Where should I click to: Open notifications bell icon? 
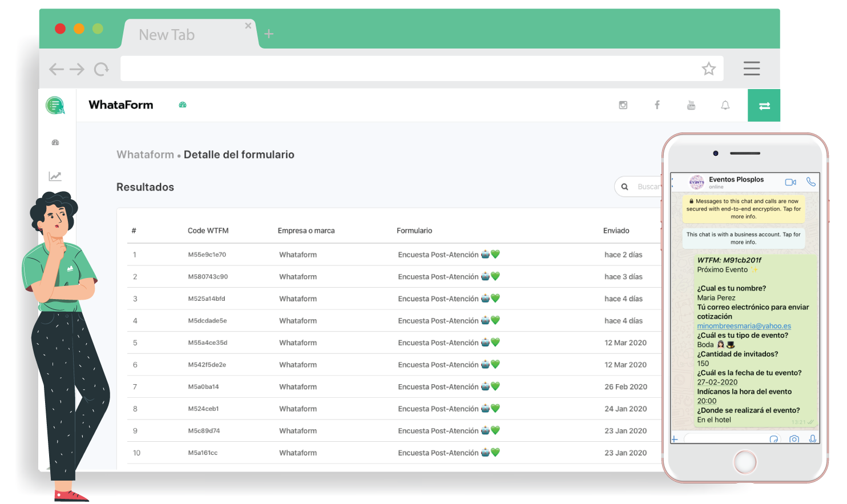[x=725, y=105]
